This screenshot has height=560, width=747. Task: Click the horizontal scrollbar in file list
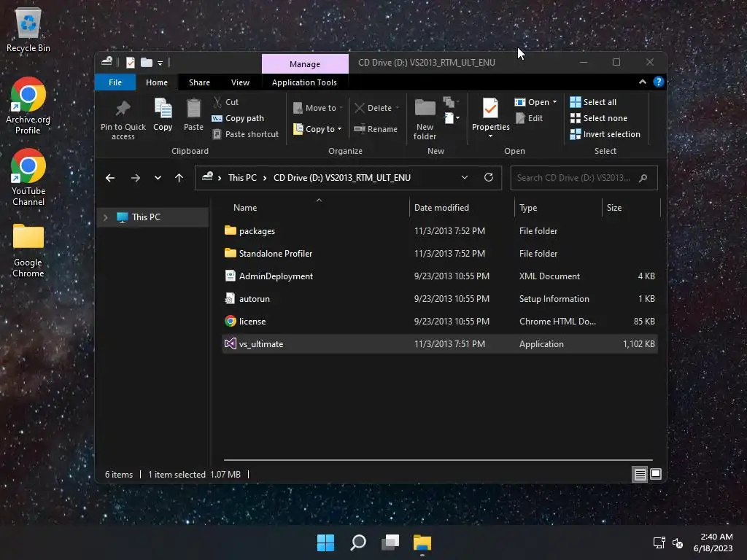click(x=438, y=460)
